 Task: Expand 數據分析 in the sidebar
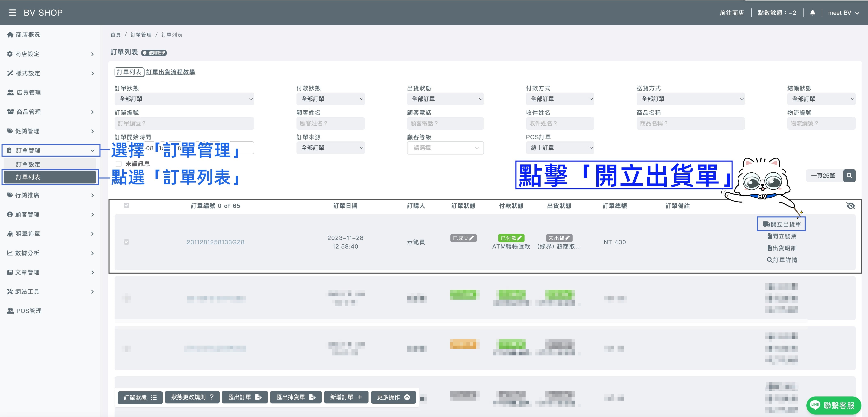[x=51, y=253]
